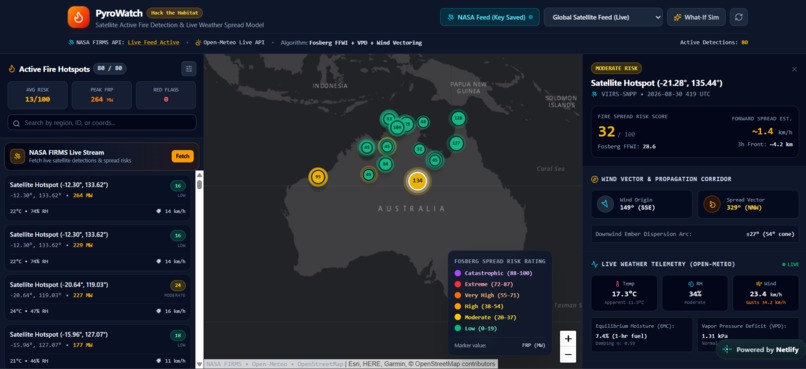Click the hotspot list scrollbar down arrow
806x369 pixels.
pos(199,364)
